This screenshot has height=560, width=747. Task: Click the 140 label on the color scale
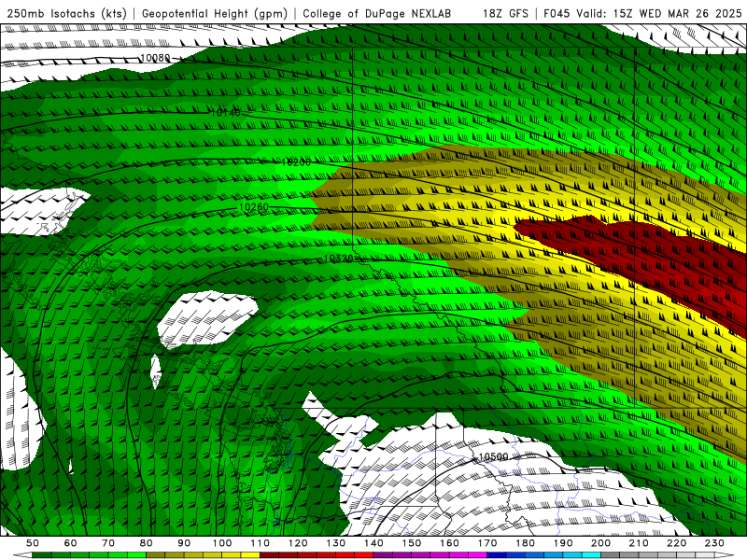373,543
